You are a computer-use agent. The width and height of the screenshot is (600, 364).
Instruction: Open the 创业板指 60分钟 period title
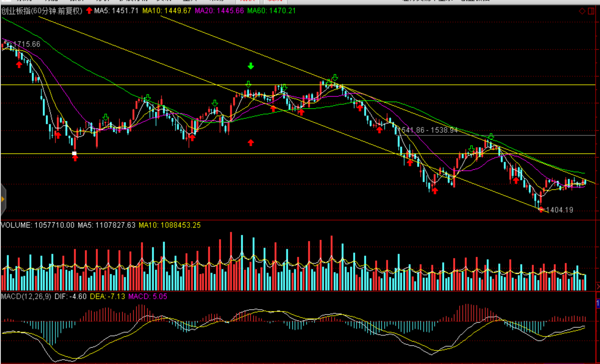[42, 11]
